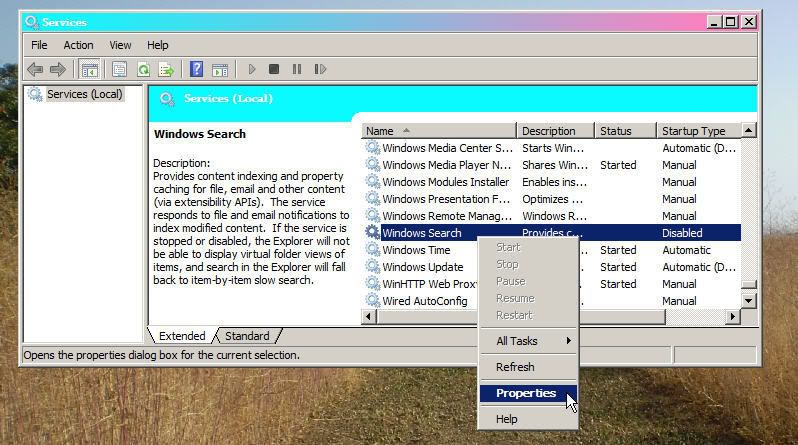The height and width of the screenshot is (445, 798).
Task: Sort by Description column header
Action: pos(555,131)
